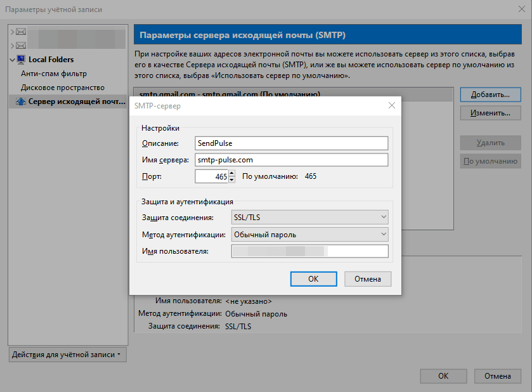The width and height of the screenshot is (532, 392).
Task: Open Действия для учётной записи menu
Action: [68, 355]
